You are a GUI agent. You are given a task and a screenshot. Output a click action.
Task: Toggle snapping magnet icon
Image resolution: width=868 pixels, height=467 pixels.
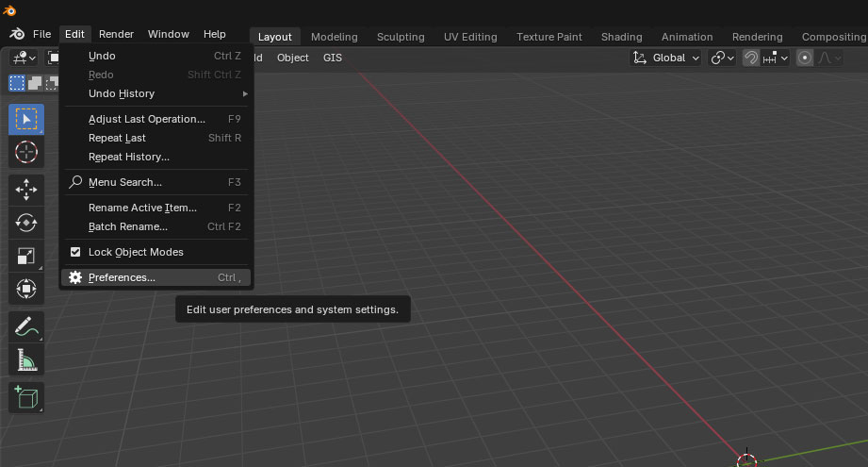(750, 58)
